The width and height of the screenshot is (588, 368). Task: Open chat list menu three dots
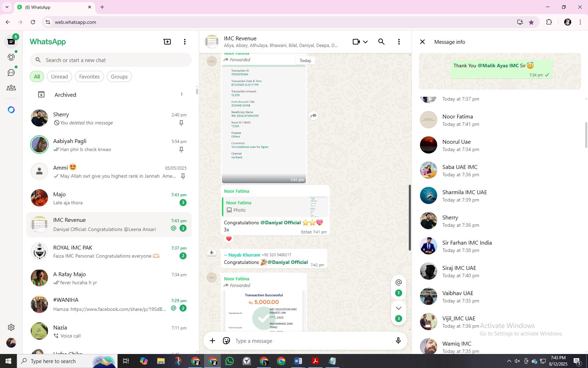[185, 42]
